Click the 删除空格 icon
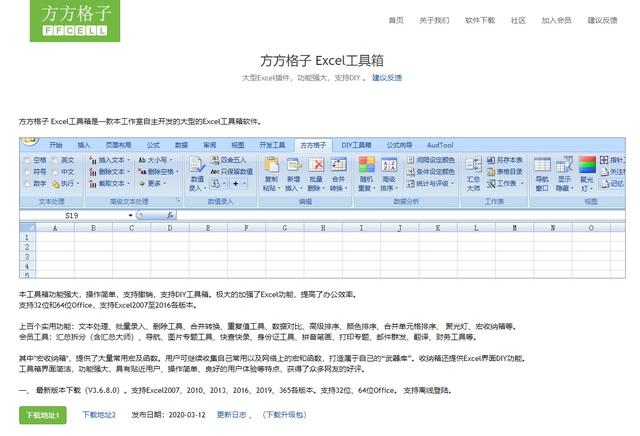The image size is (640, 436). [142, 172]
